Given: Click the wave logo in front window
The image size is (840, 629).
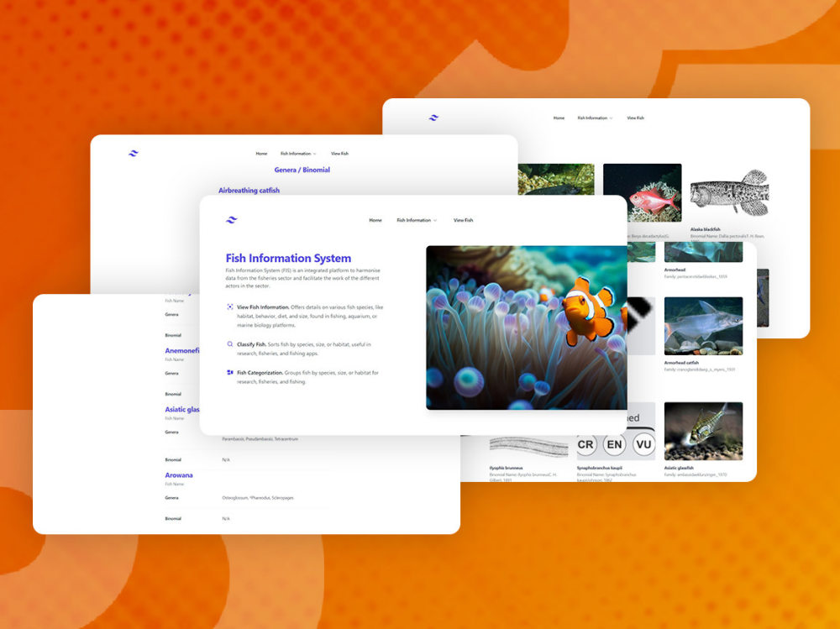Looking at the screenshot, I should [x=232, y=220].
